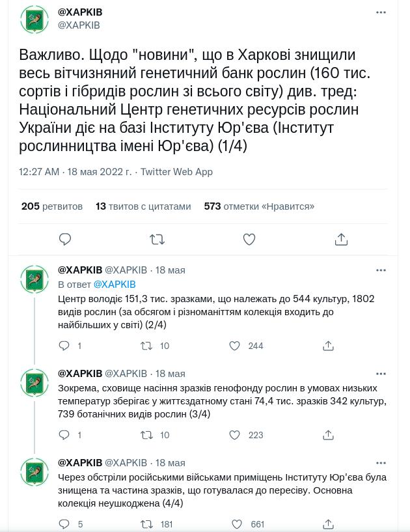This screenshot has width=410, height=532.
Task: Share the main tweet via the share icon
Action: tap(341, 240)
